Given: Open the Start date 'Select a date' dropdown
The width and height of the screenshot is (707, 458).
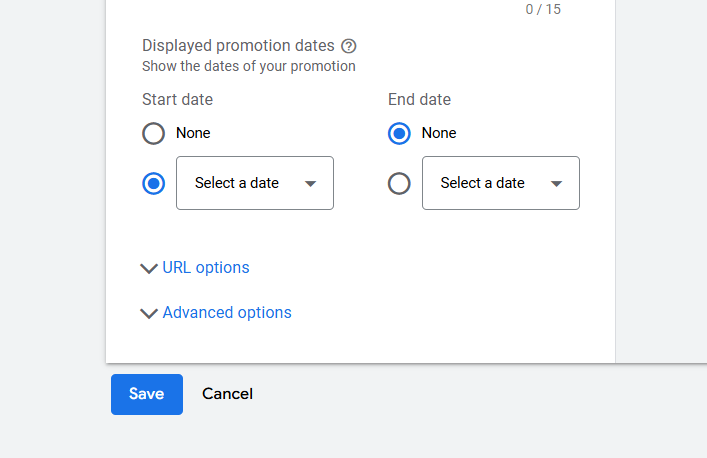Looking at the screenshot, I should [254, 183].
